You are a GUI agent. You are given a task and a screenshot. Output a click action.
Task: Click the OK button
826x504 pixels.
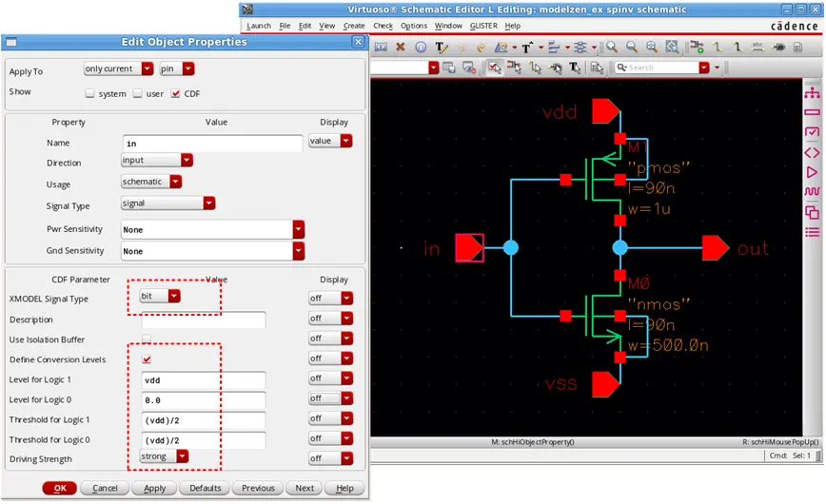60,488
